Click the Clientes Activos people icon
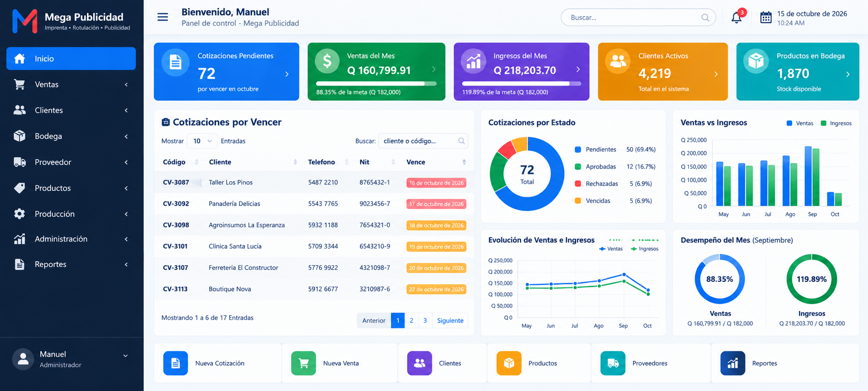Image resolution: width=868 pixels, height=391 pixels. (x=618, y=61)
